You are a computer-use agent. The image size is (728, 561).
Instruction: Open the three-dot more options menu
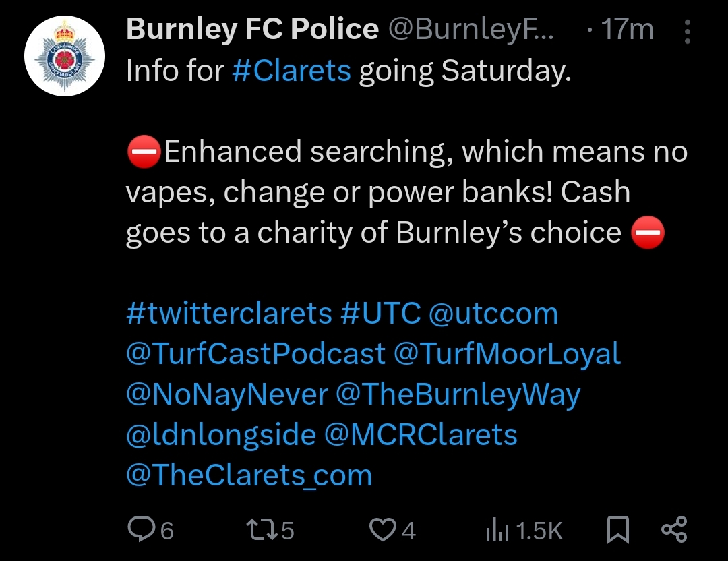tap(687, 32)
